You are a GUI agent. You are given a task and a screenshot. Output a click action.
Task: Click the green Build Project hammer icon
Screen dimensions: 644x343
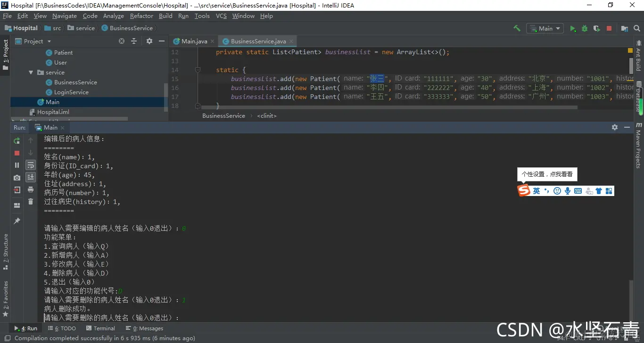click(x=517, y=28)
